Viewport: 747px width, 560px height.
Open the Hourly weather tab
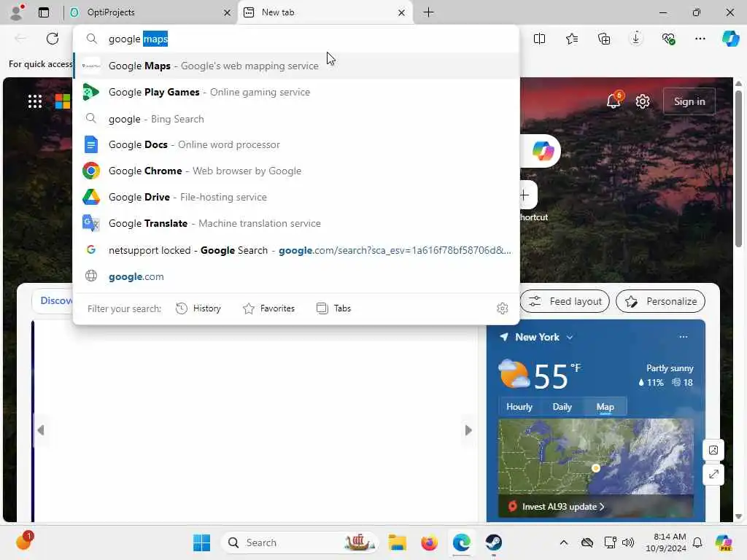519,407
